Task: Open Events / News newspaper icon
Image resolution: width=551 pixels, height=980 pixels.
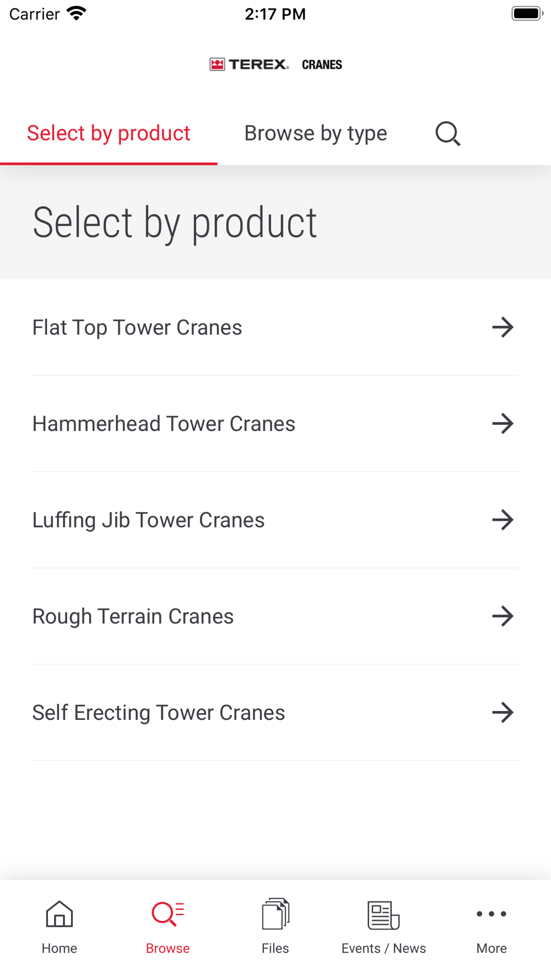Action: [x=383, y=914]
